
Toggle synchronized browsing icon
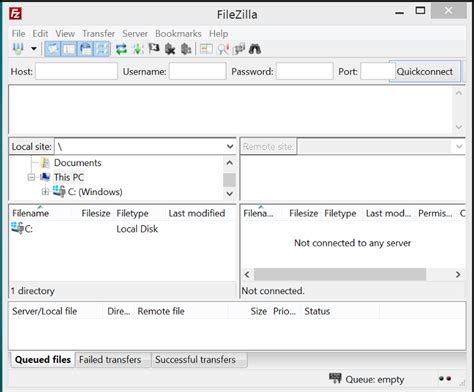(x=239, y=49)
